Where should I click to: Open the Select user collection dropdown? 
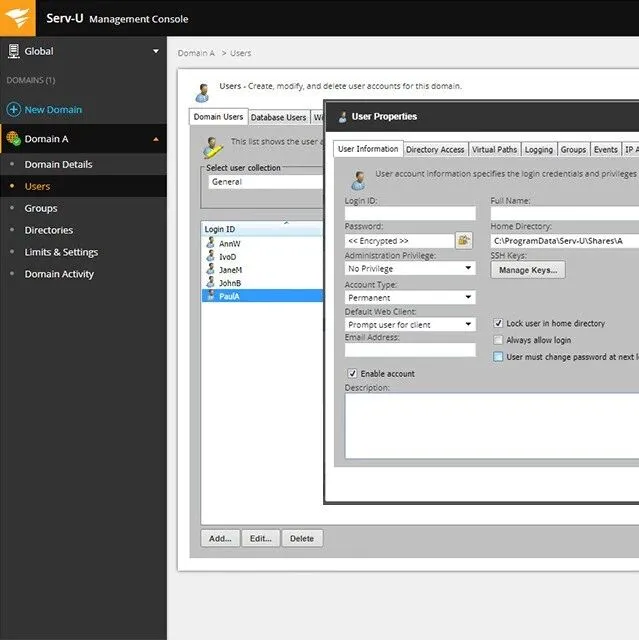click(x=266, y=182)
